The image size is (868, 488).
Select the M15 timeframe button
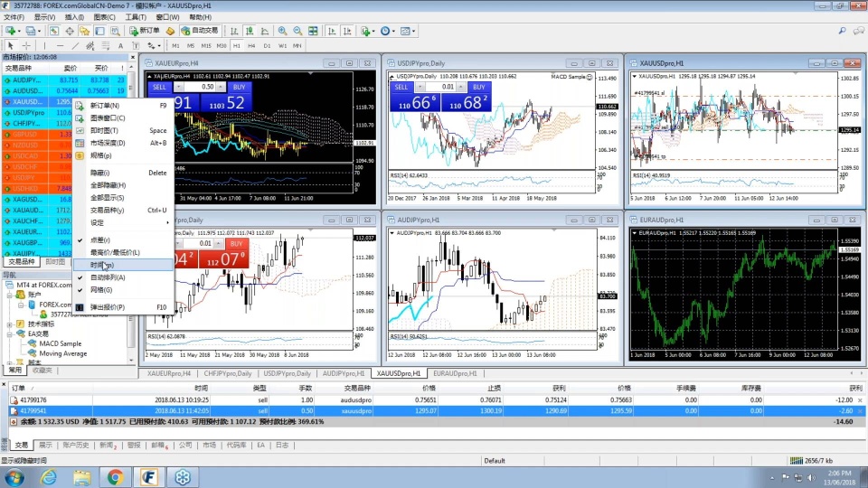pyautogui.click(x=206, y=45)
